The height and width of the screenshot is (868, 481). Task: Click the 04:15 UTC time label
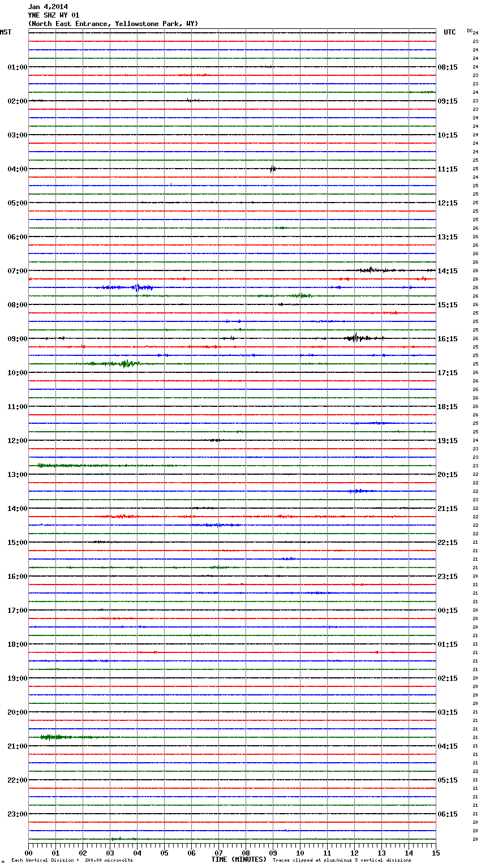click(x=448, y=746)
